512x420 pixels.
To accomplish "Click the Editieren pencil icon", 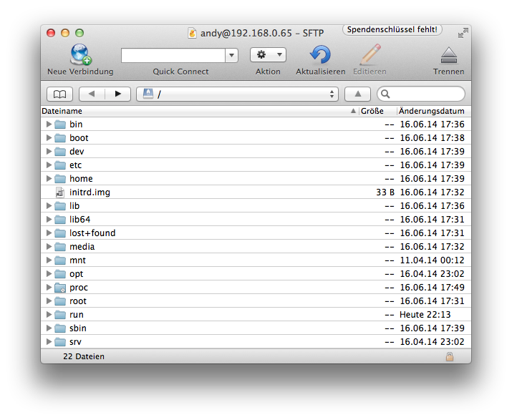I will pyautogui.click(x=369, y=55).
